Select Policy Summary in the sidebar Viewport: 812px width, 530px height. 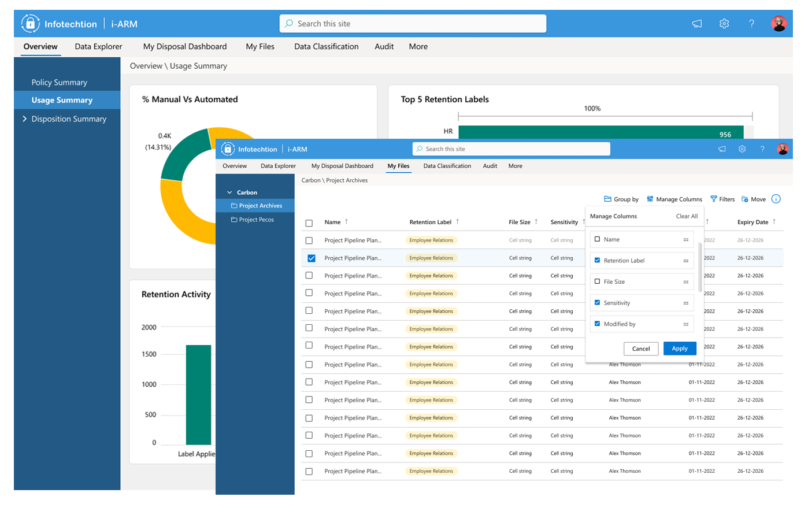point(60,83)
